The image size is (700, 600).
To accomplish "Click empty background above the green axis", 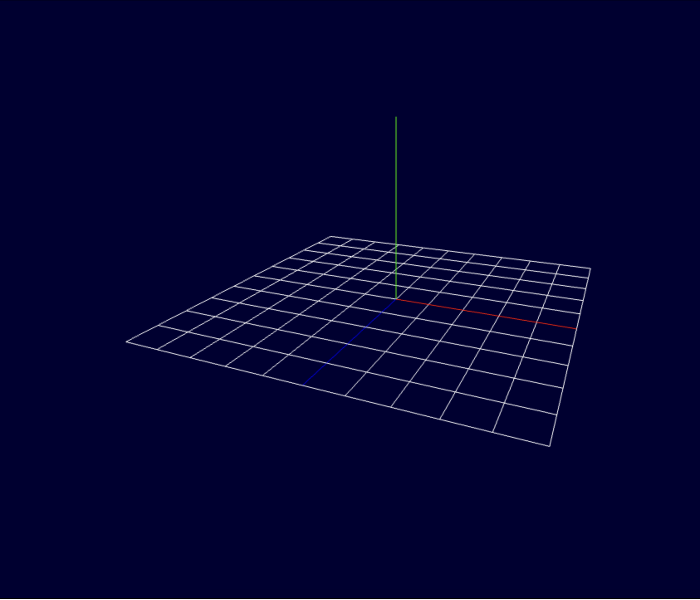I will tap(396, 62).
